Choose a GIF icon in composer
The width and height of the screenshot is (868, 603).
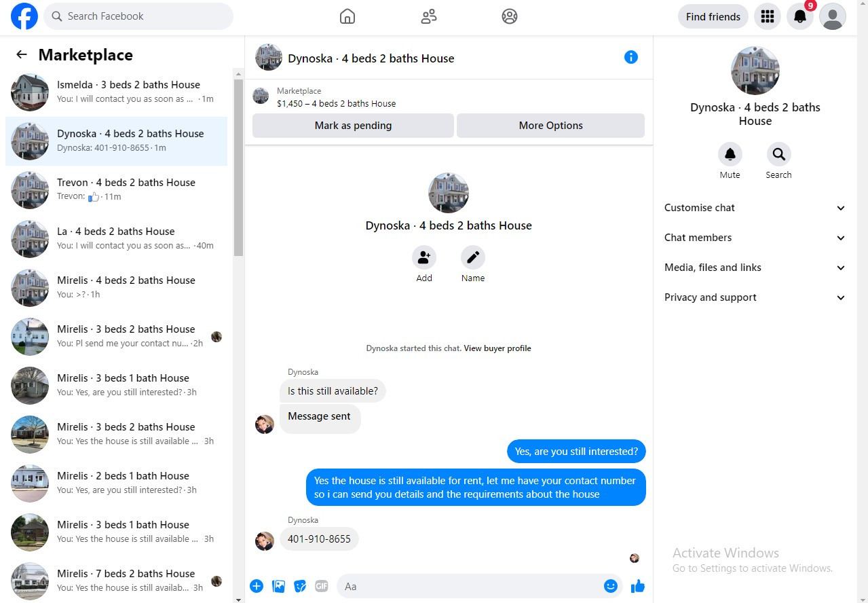tap(322, 586)
